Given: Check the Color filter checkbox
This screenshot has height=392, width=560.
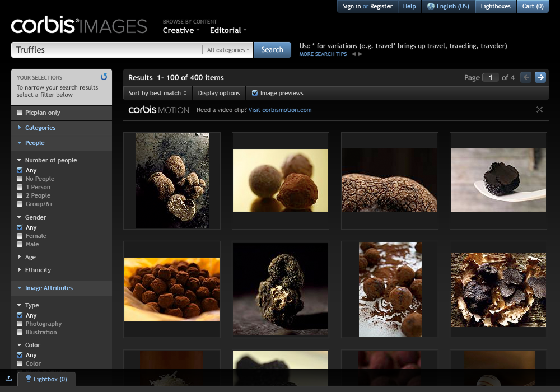Looking at the screenshot, I should (20, 364).
